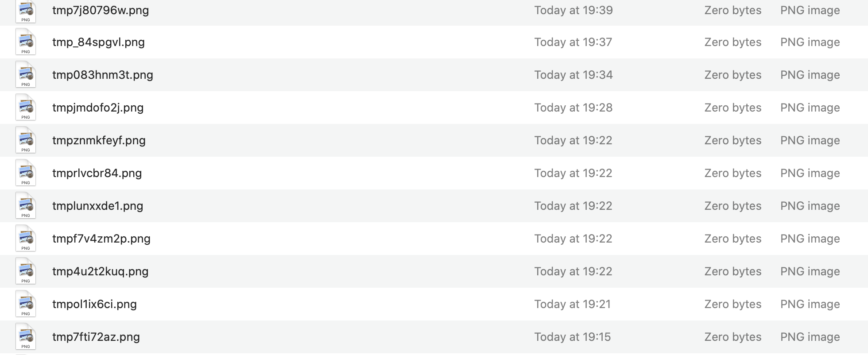Screen dimensions: 868x355
Task: Select the tmpznmkfeyf.png file name
Action: (99, 140)
